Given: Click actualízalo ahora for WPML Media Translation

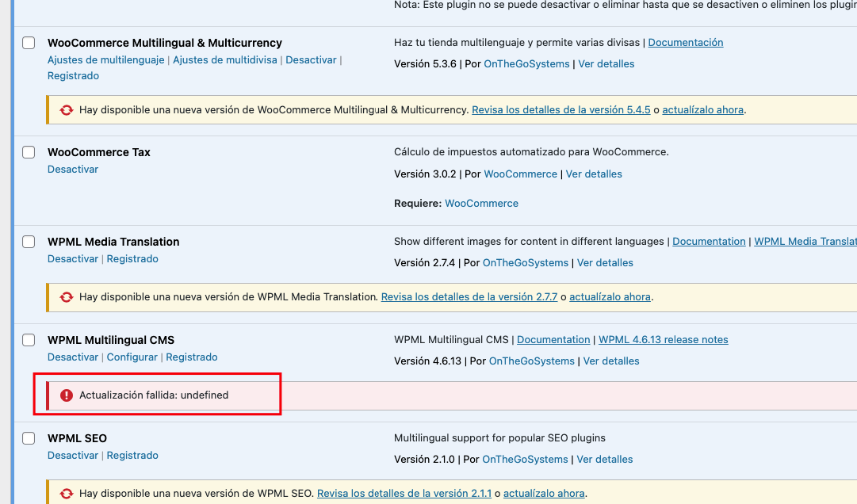Looking at the screenshot, I should [610, 297].
